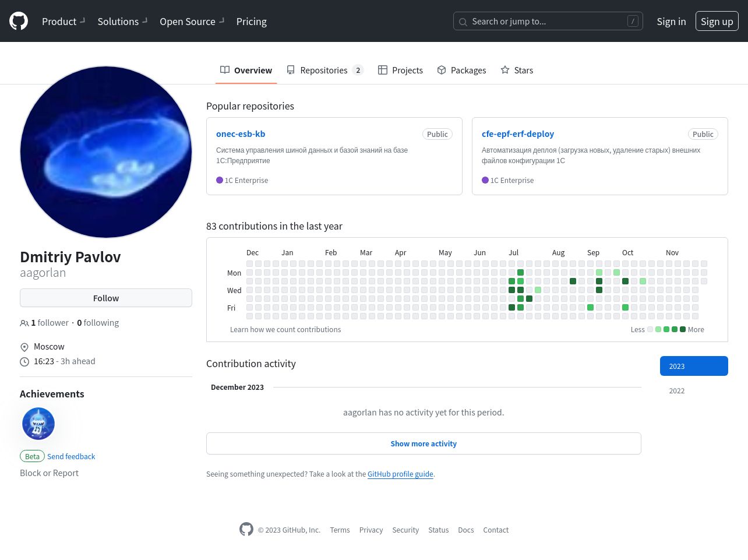Open the onec-esb-kb repository
The image size is (748, 560).
point(241,134)
